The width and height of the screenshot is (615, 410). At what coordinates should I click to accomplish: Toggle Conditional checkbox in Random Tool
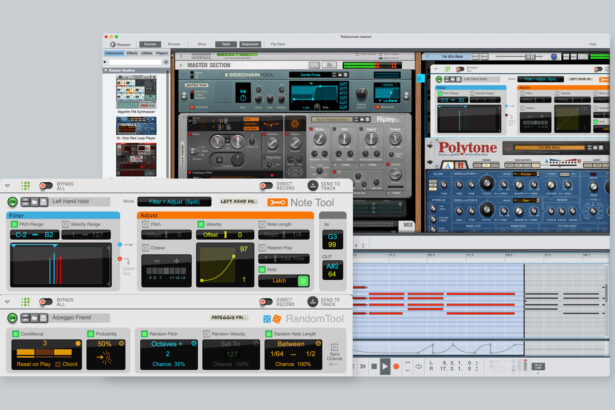(x=16, y=333)
